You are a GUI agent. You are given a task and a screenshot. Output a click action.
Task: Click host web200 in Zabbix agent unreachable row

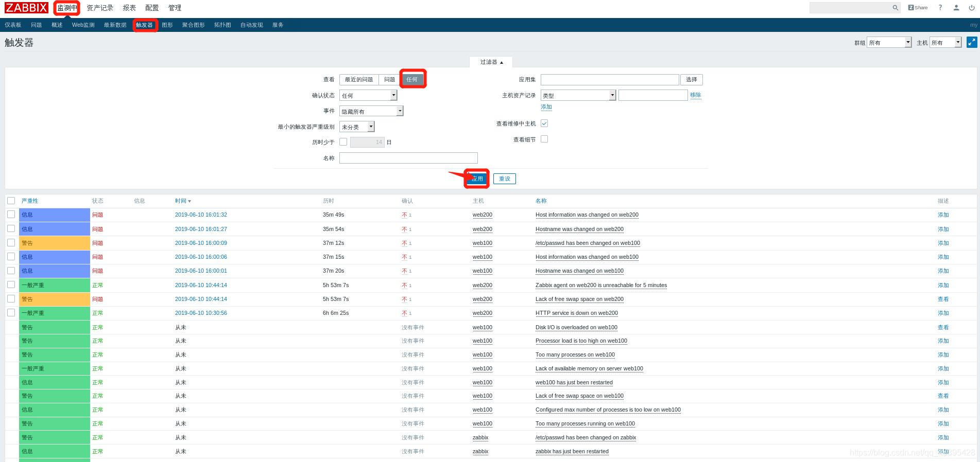483,285
